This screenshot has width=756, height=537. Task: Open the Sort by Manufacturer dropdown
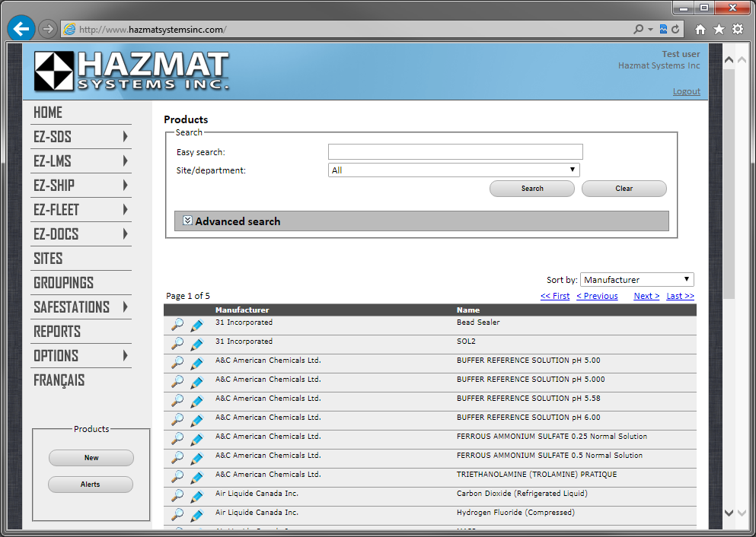click(x=637, y=280)
